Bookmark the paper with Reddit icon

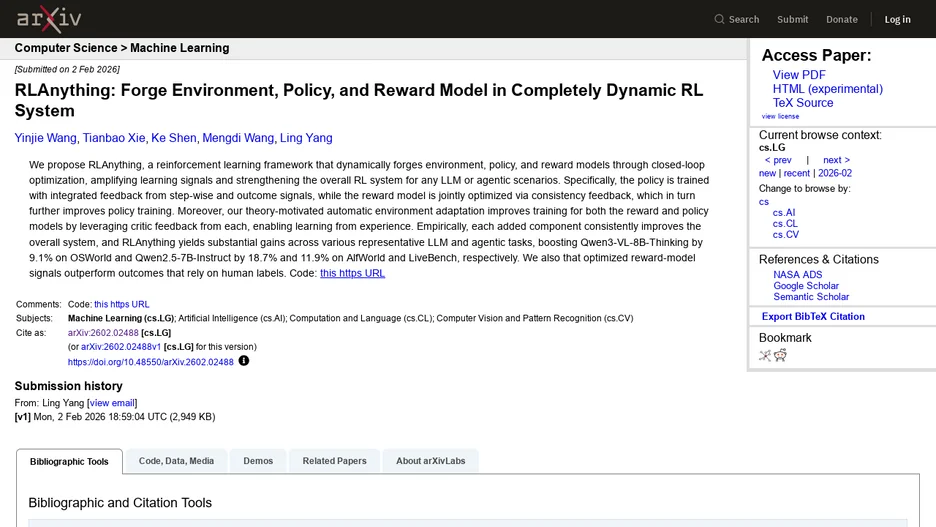click(780, 356)
